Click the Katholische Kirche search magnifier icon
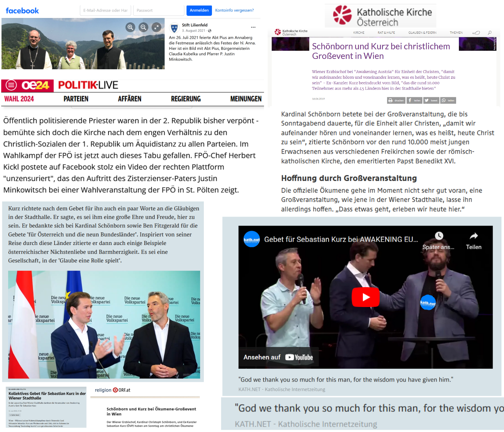The width and height of the screenshot is (504, 432). pyautogui.click(x=490, y=33)
